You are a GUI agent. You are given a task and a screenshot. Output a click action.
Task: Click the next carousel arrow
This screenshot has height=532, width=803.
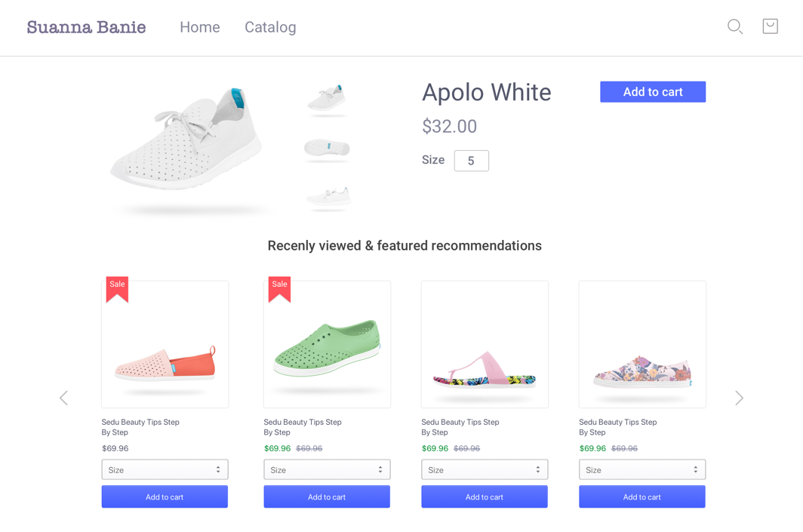(739, 398)
